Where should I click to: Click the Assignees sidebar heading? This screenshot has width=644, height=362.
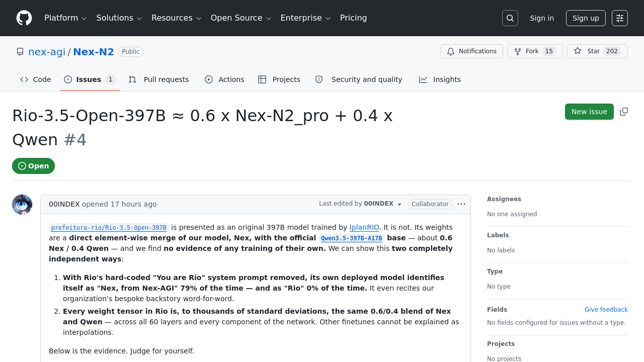click(504, 199)
